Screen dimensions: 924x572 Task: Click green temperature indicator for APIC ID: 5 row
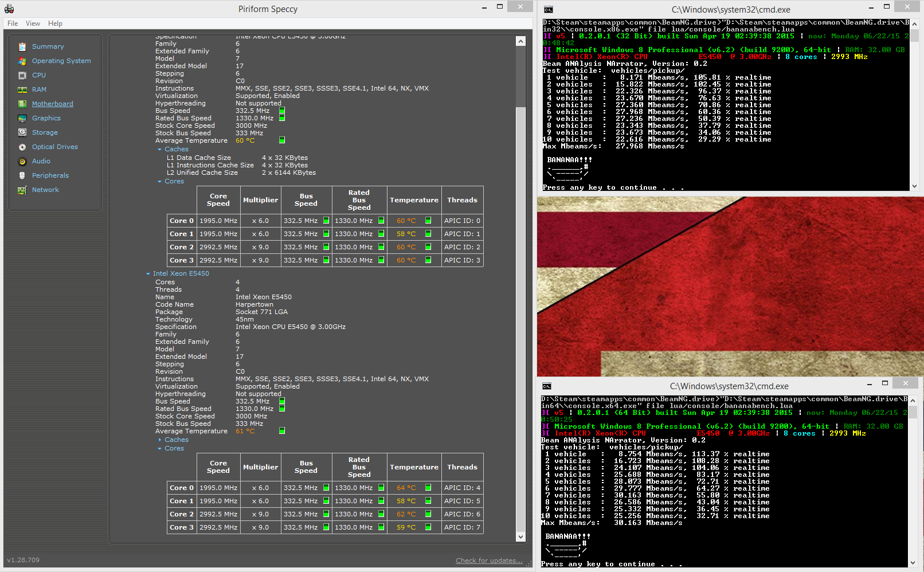point(428,501)
